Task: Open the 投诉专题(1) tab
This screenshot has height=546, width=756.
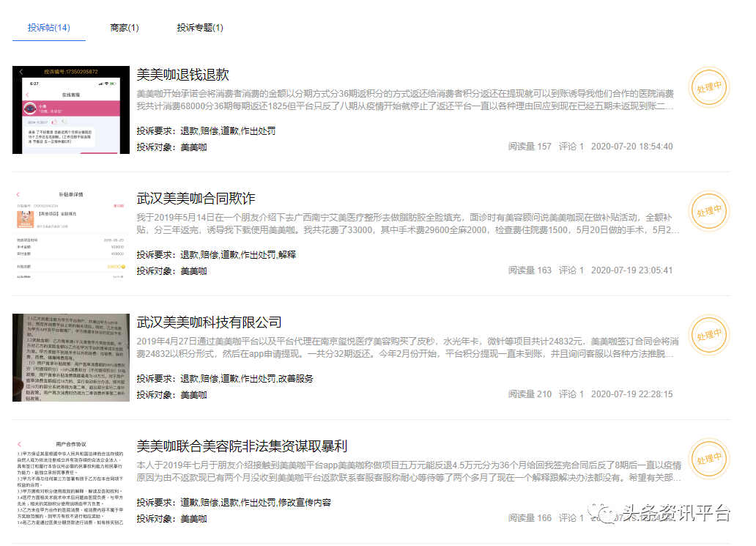Action: click(200, 28)
